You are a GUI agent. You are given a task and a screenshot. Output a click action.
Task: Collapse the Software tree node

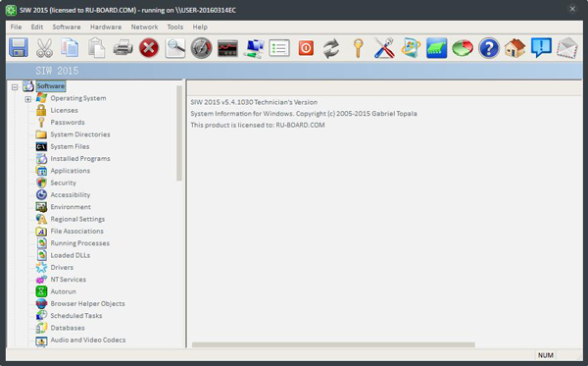pos(15,87)
